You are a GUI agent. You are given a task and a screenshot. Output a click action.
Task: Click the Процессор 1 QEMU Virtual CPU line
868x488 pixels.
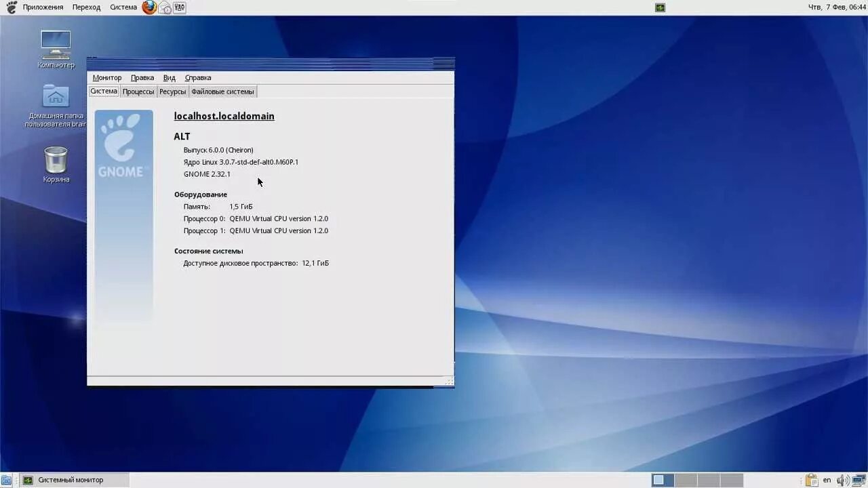[256, 231]
